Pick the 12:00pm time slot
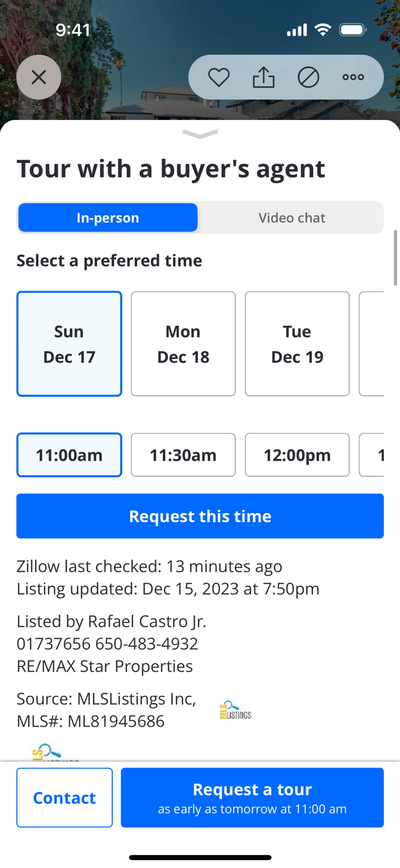 (x=297, y=455)
